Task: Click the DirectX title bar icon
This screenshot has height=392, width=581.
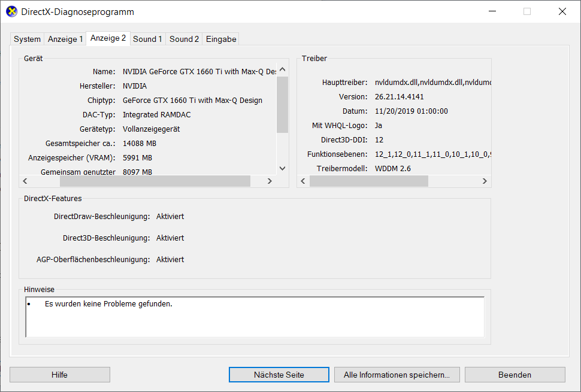Action: 12,11
